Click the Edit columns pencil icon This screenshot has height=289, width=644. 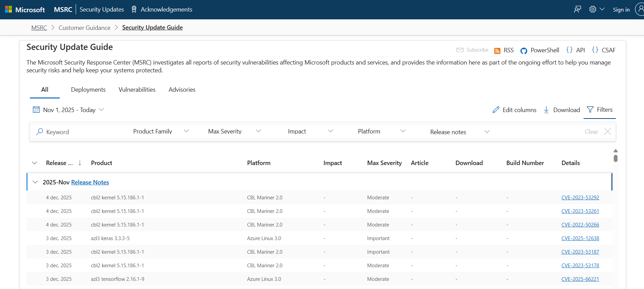tap(496, 110)
